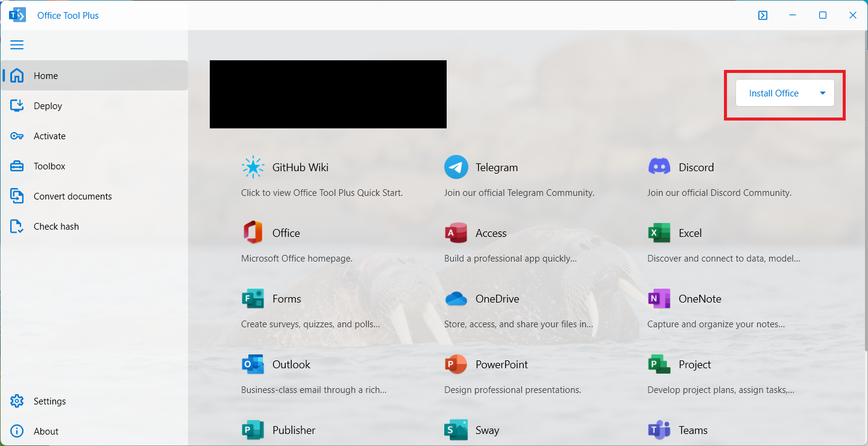Click the PowerPoint title text
Image resolution: width=868 pixels, height=446 pixels.
(502, 365)
